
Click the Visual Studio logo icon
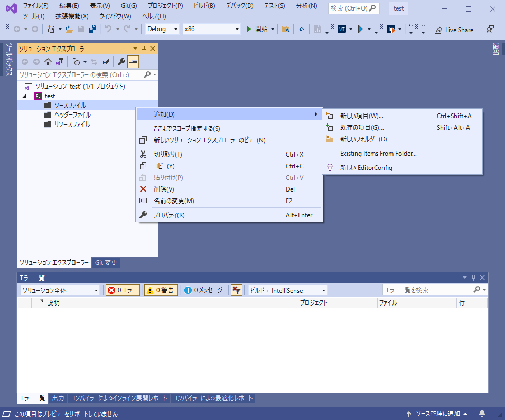click(11, 8)
